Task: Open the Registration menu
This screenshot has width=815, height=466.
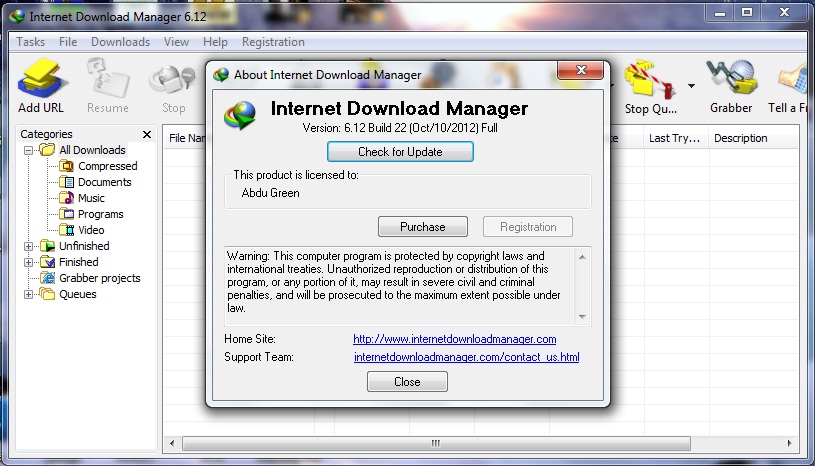Action: (x=273, y=42)
